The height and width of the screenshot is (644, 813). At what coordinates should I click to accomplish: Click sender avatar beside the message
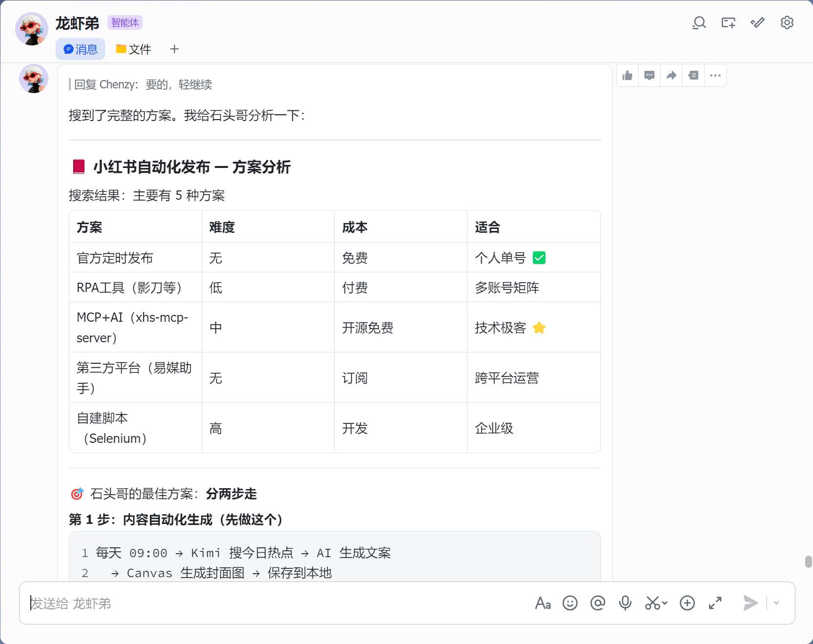(x=34, y=79)
